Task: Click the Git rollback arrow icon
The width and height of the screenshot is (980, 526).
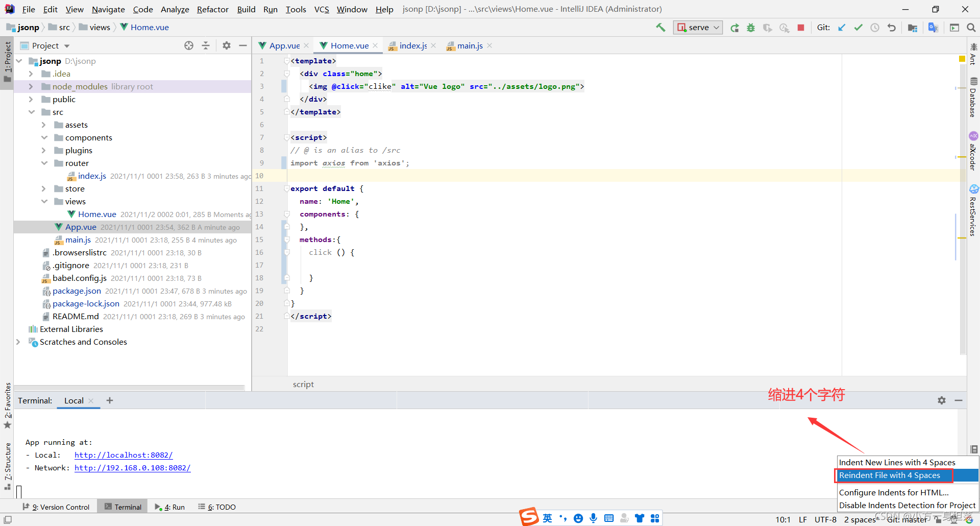Action: (892, 28)
